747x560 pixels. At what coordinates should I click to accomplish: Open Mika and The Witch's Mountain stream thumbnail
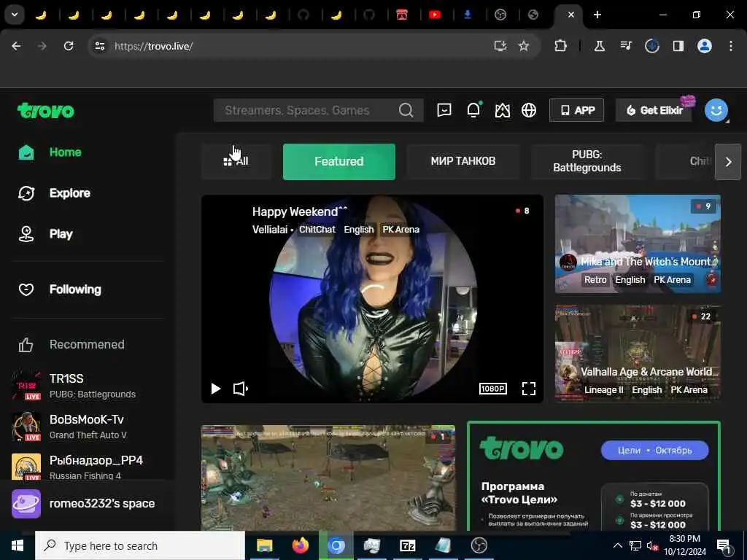point(638,244)
